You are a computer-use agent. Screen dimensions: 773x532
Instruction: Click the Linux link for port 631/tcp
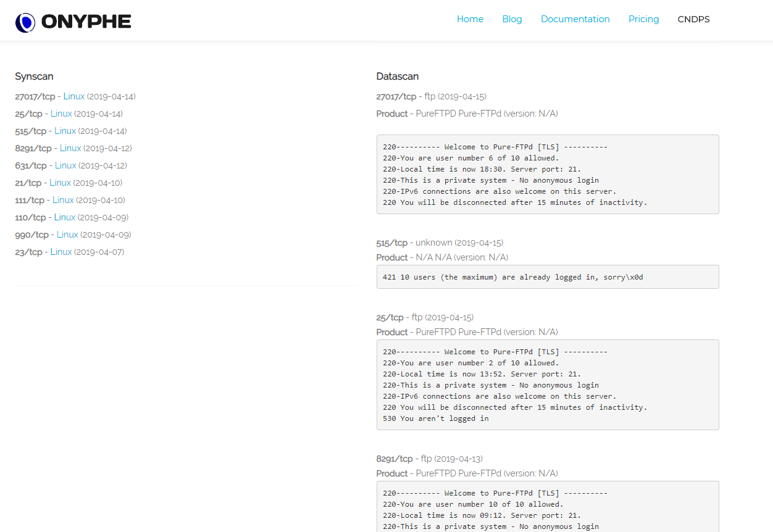pyautogui.click(x=65, y=165)
